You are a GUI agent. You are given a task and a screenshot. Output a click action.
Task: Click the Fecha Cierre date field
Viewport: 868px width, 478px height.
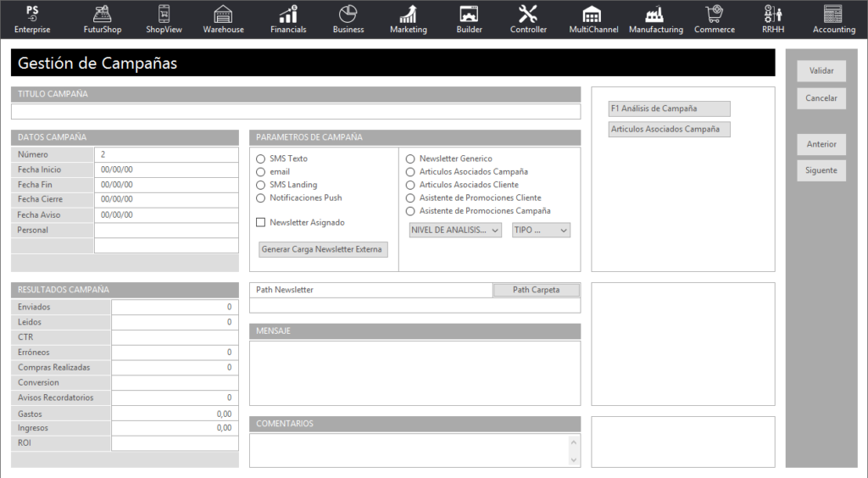click(166, 199)
